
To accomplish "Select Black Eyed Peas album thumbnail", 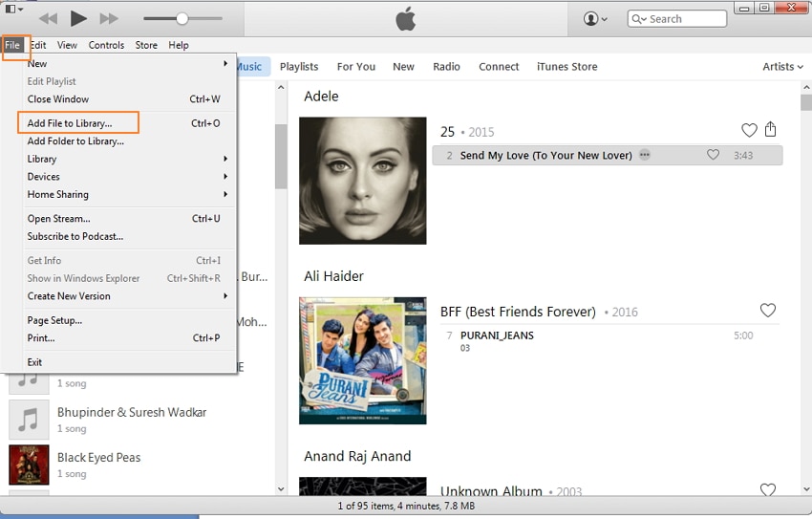I will [x=29, y=465].
